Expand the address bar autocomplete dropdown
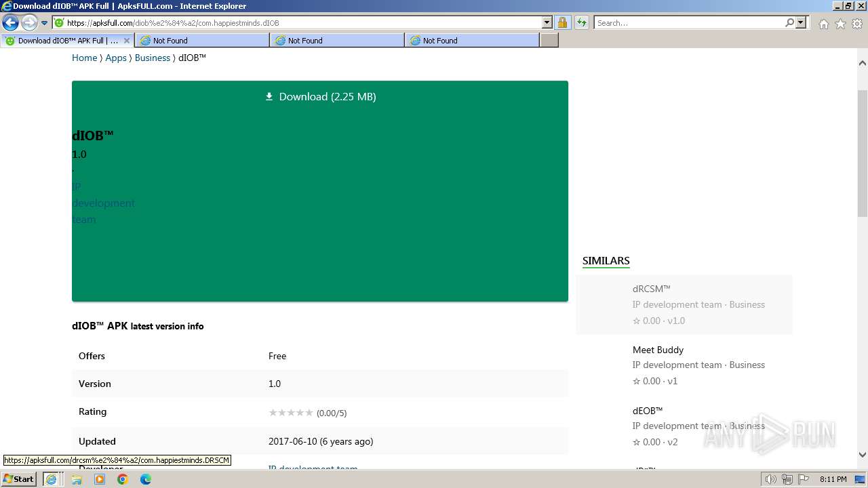This screenshot has width=868, height=488. click(547, 23)
